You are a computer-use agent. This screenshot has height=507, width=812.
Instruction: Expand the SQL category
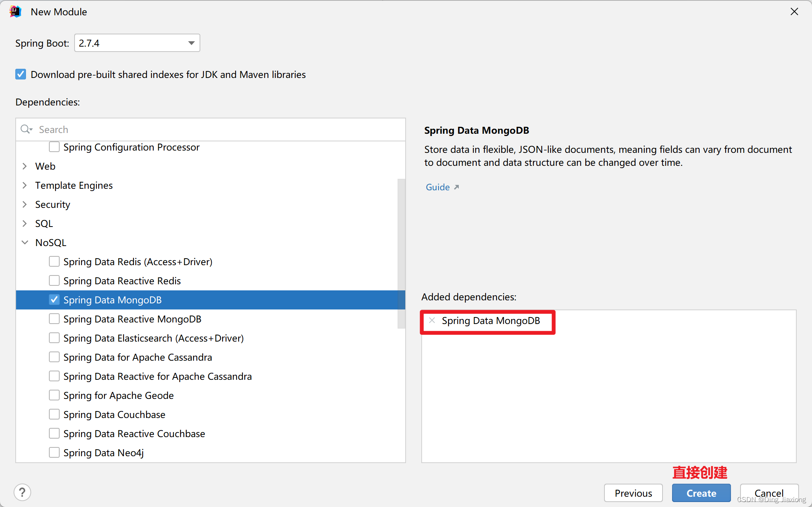[25, 224]
